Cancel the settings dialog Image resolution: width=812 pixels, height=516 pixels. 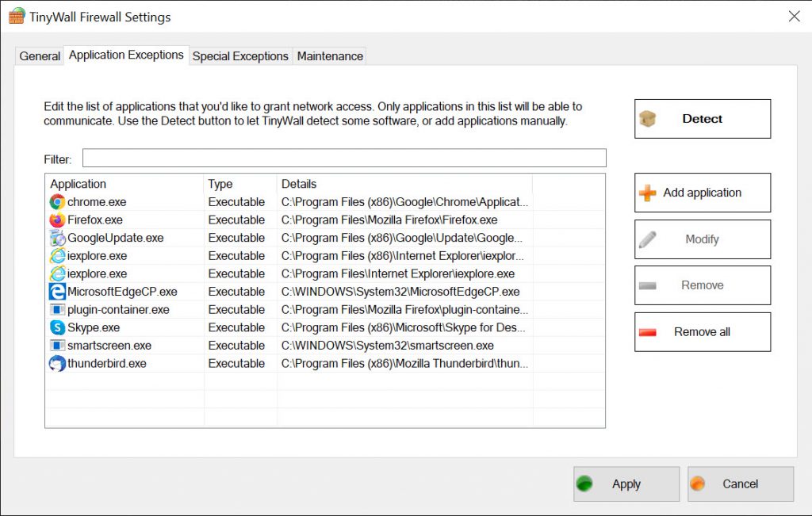(x=740, y=484)
